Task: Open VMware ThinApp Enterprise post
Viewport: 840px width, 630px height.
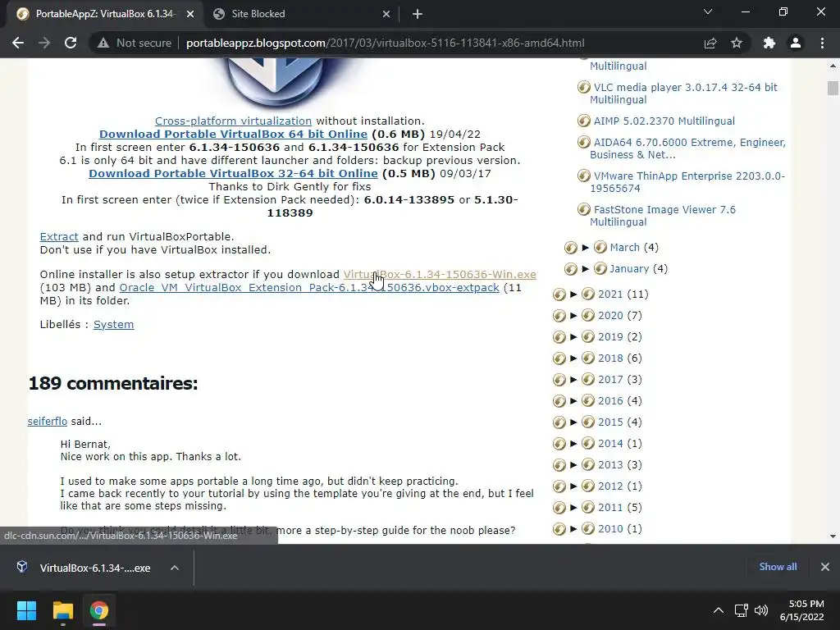Action: 687,182
